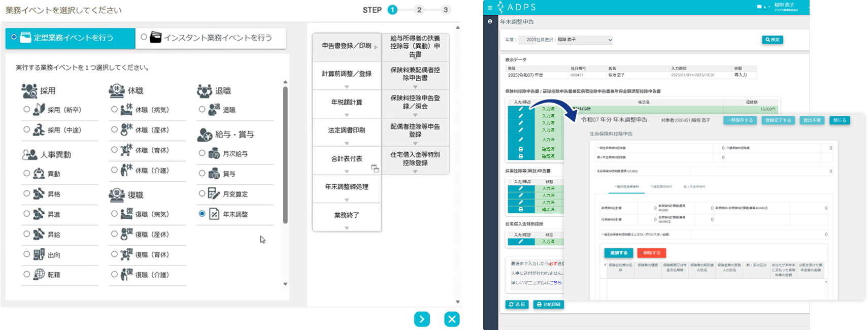This screenshot has width=868, height=330.
Task: Choose the 休職（育休） radio button
Action: (114, 150)
